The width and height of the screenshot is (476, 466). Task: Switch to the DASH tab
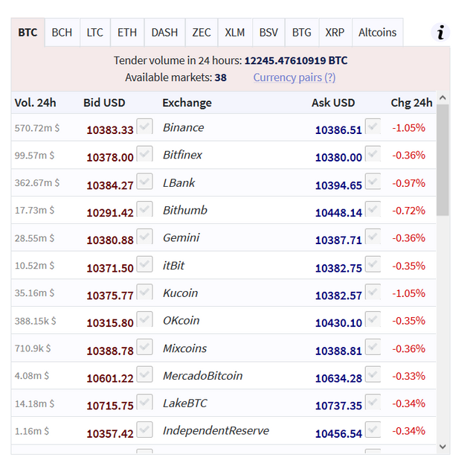point(164,33)
